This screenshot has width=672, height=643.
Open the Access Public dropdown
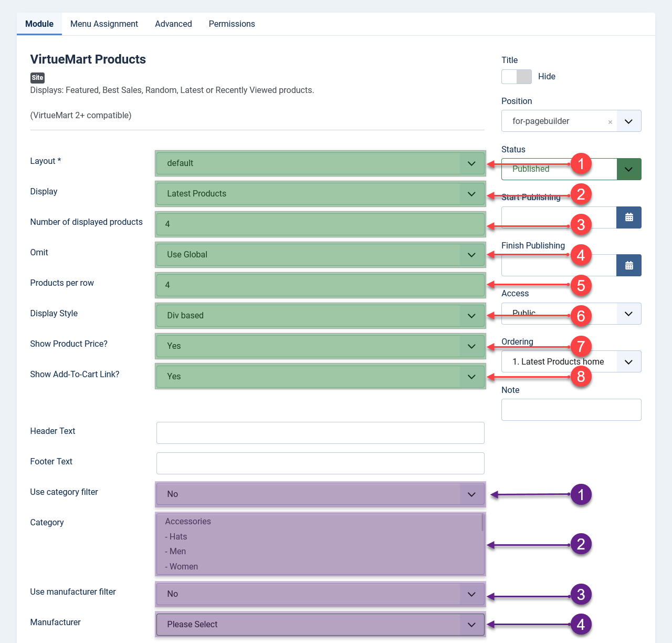point(571,314)
